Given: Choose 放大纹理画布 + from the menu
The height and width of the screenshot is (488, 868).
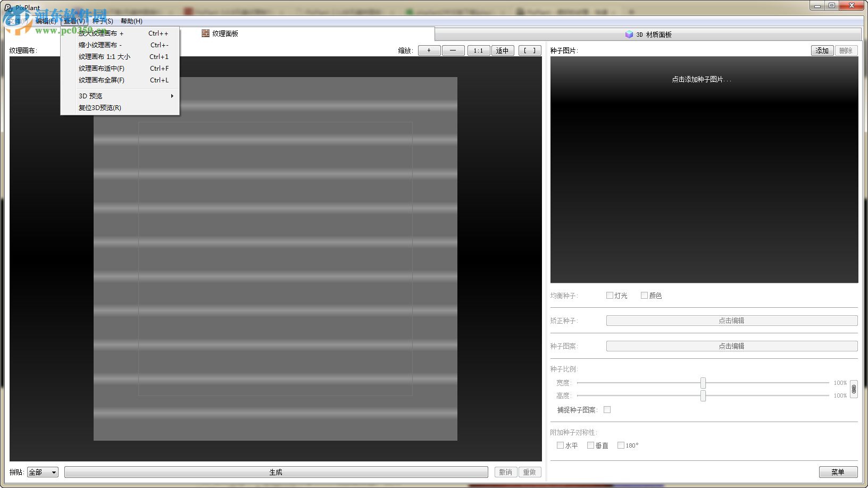Looking at the screenshot, I should (120, 33).
